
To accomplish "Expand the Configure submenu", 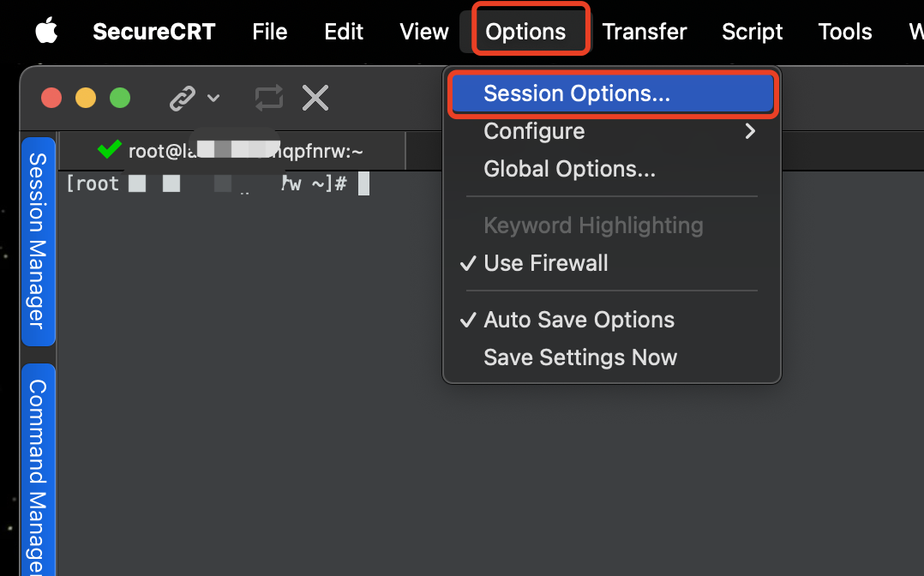I will coord(612,131).
